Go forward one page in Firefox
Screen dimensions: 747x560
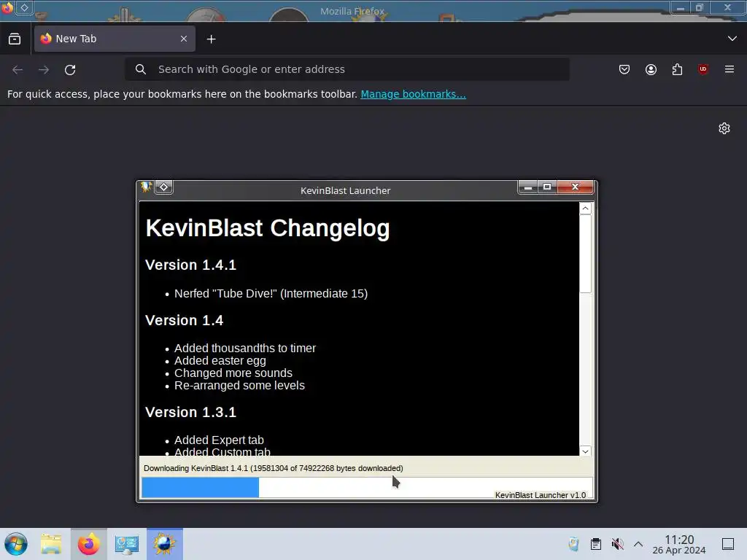click(x=44, y=69)
